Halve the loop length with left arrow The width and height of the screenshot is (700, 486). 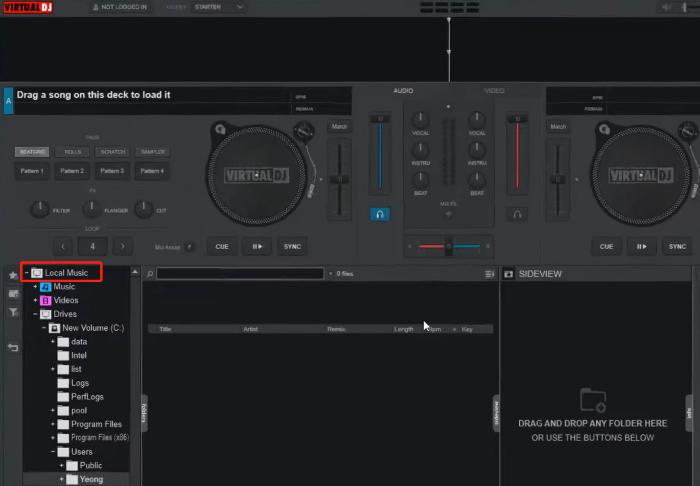coord(63,246)
